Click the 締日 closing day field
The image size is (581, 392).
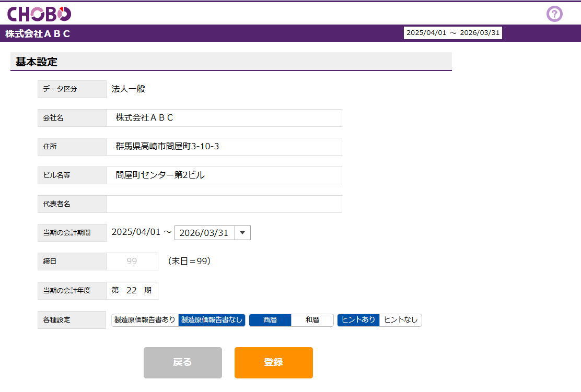132,262
